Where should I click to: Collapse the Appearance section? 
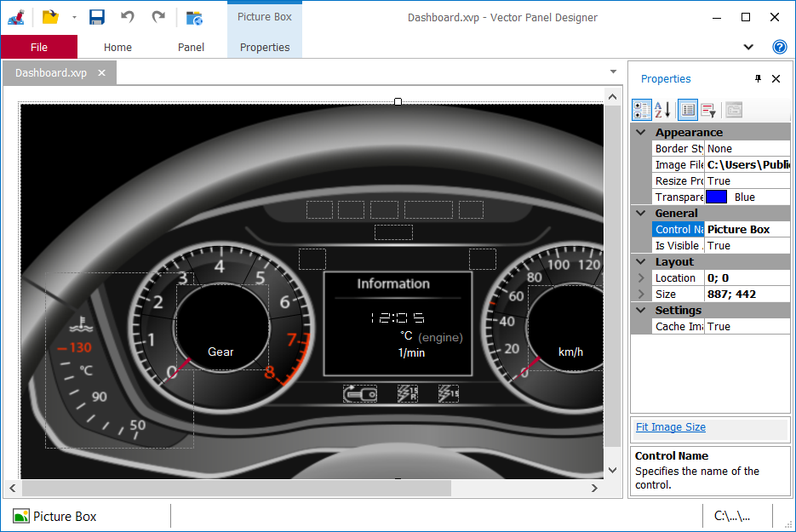click(641, 132)
